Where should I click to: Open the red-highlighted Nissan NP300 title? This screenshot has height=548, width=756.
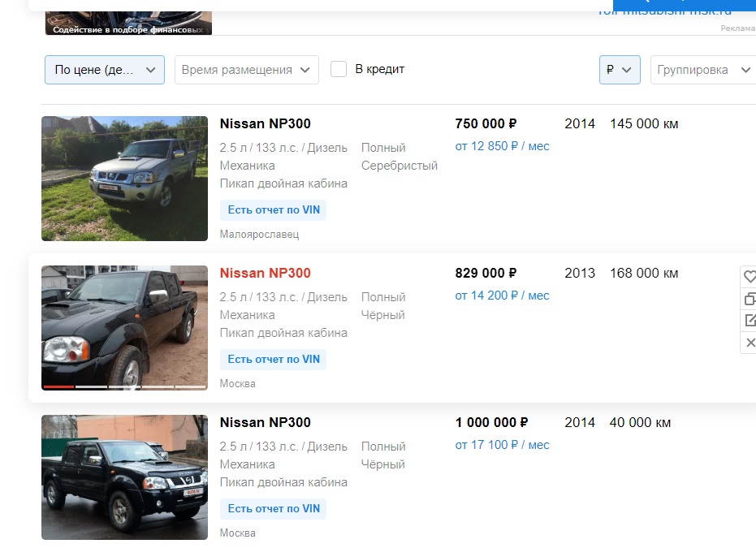pyautogui.click(x=265, y=274)
